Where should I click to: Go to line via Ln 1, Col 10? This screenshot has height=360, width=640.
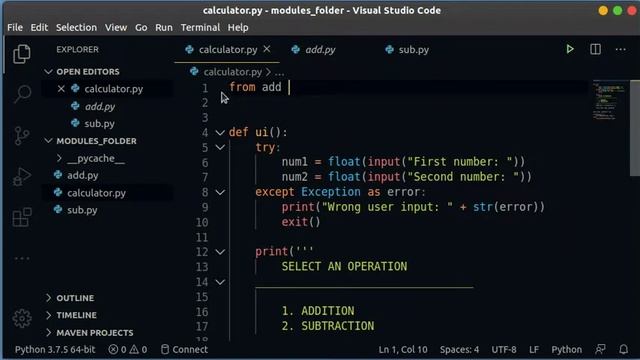[x=403, y=349]
